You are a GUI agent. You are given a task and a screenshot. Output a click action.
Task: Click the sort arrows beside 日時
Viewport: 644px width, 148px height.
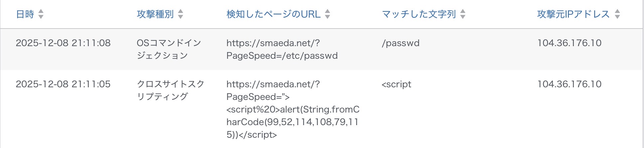[41, 14]
